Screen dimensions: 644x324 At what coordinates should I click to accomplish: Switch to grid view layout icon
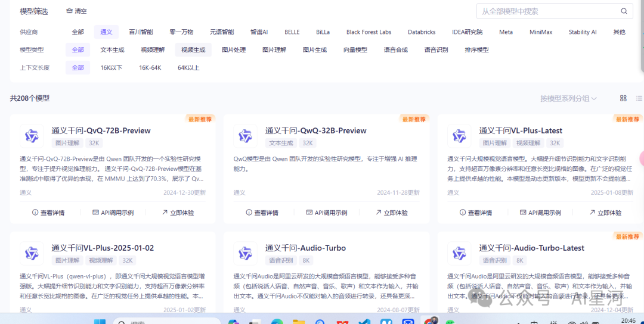[623, 98]
